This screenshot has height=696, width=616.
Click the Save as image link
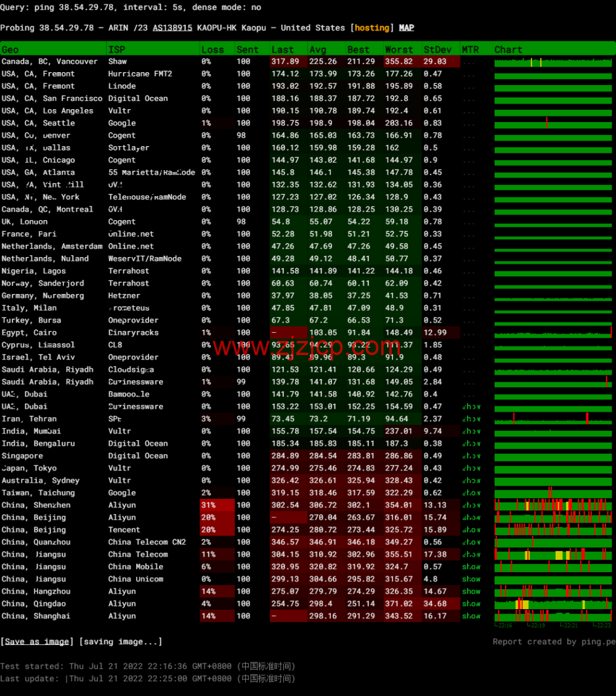coord(37,642)
